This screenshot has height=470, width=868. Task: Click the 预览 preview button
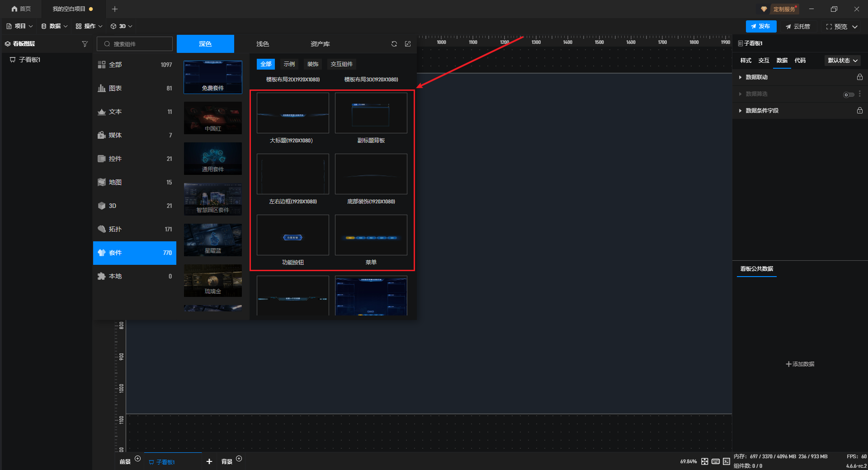coord(836,27)
